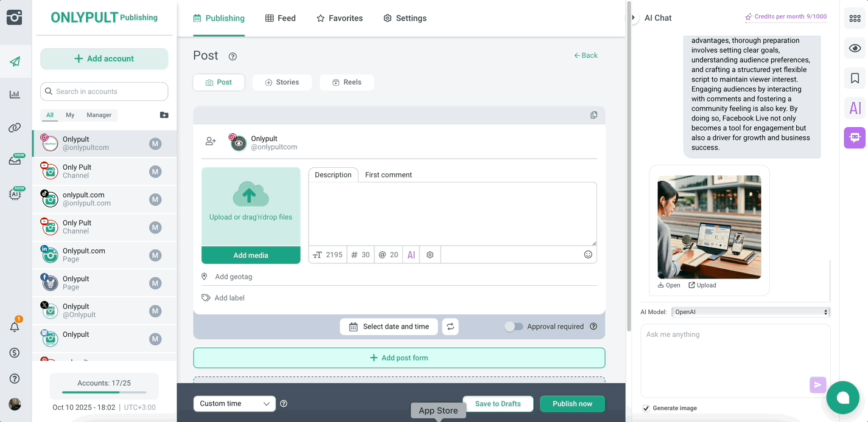Insert an emoji using the smiley icon
Screen dimensions: 868x422
pos(588,254)
